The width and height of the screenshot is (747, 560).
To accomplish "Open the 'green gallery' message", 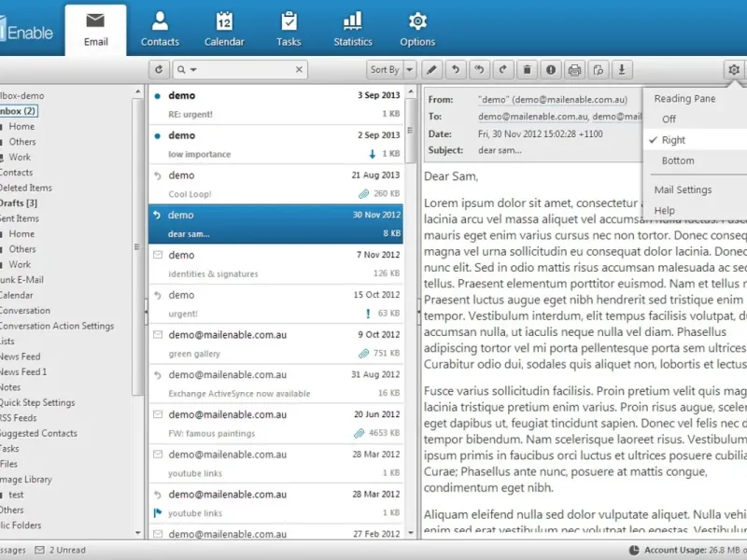I will [x=275, y=343].
